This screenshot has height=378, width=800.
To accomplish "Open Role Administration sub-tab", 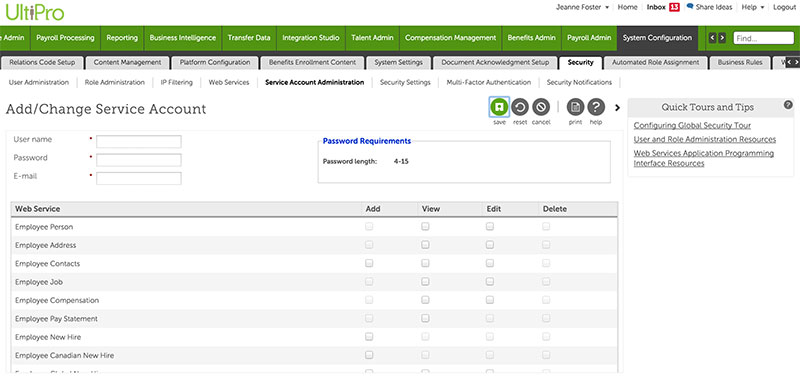I will pos(115,82).
